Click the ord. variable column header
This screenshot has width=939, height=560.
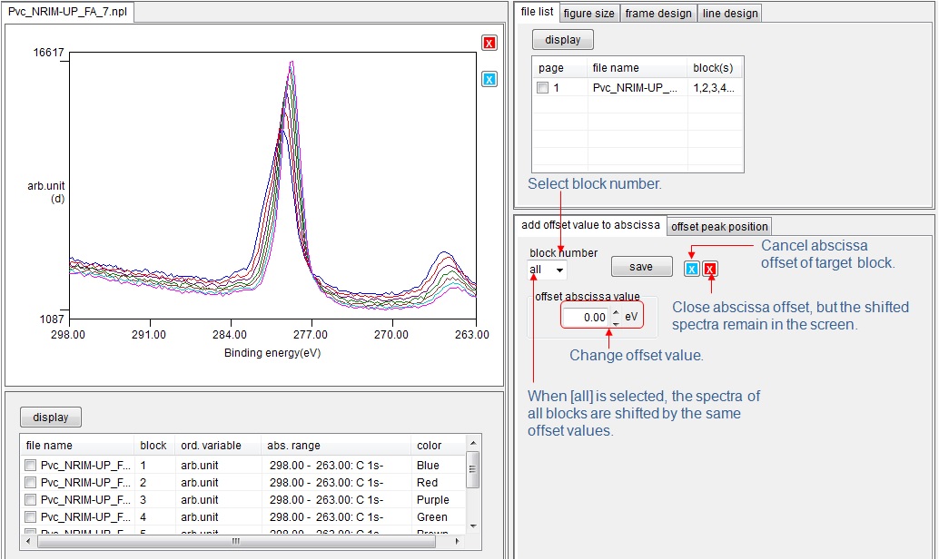click(217, 446)
